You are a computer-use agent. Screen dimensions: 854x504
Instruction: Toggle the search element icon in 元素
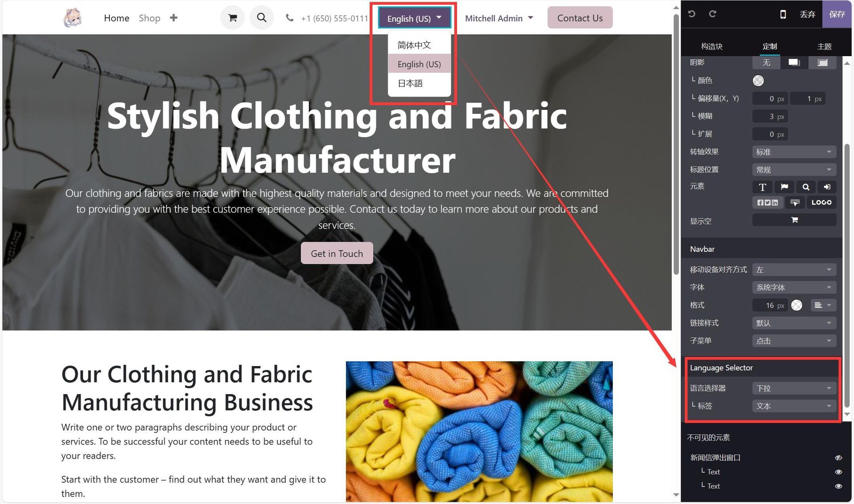tap(806, 187)
